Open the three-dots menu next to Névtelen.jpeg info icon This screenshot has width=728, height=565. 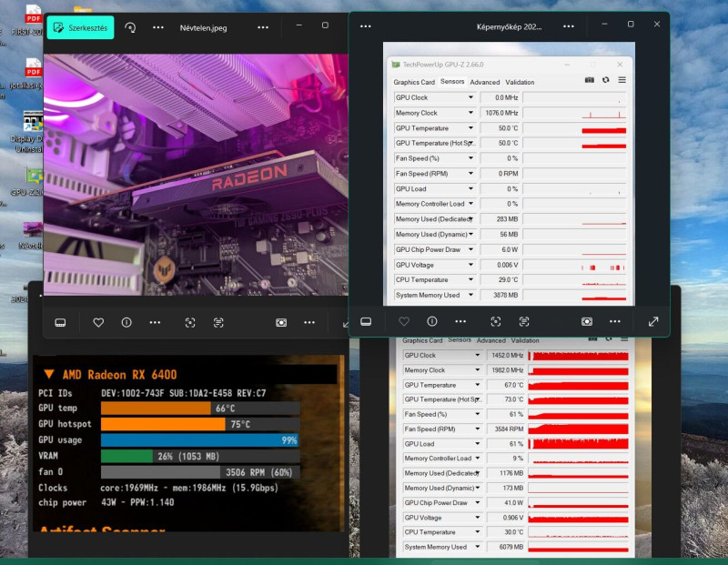155,322
